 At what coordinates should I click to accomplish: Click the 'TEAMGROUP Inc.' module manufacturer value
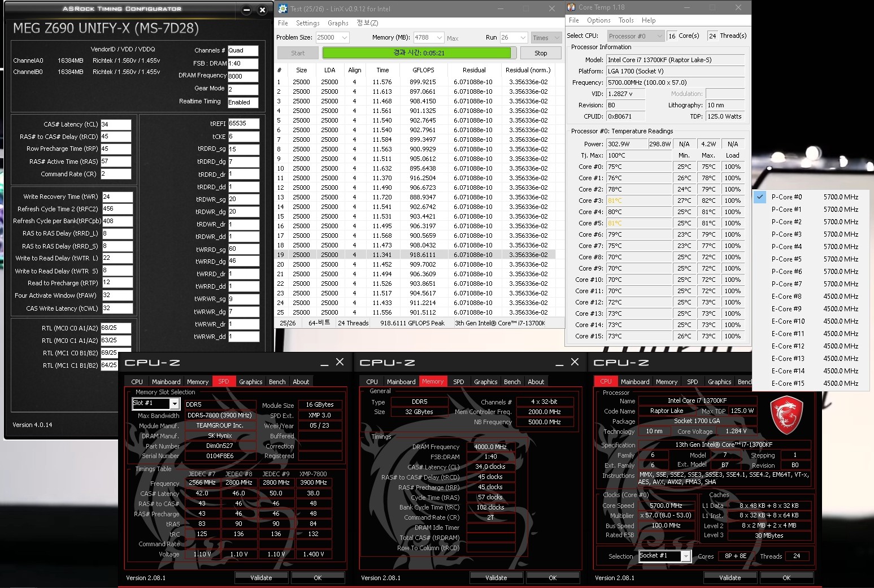[220, 425]
